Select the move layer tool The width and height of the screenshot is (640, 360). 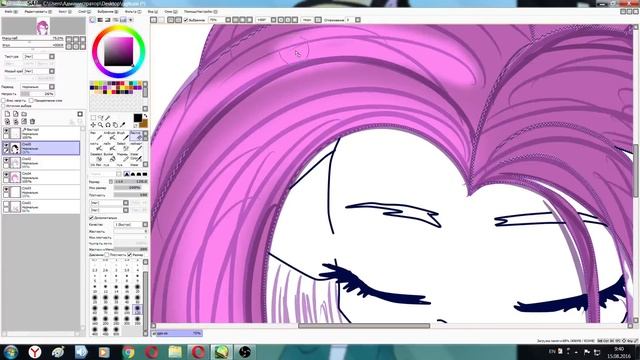(x=93, y=125)
